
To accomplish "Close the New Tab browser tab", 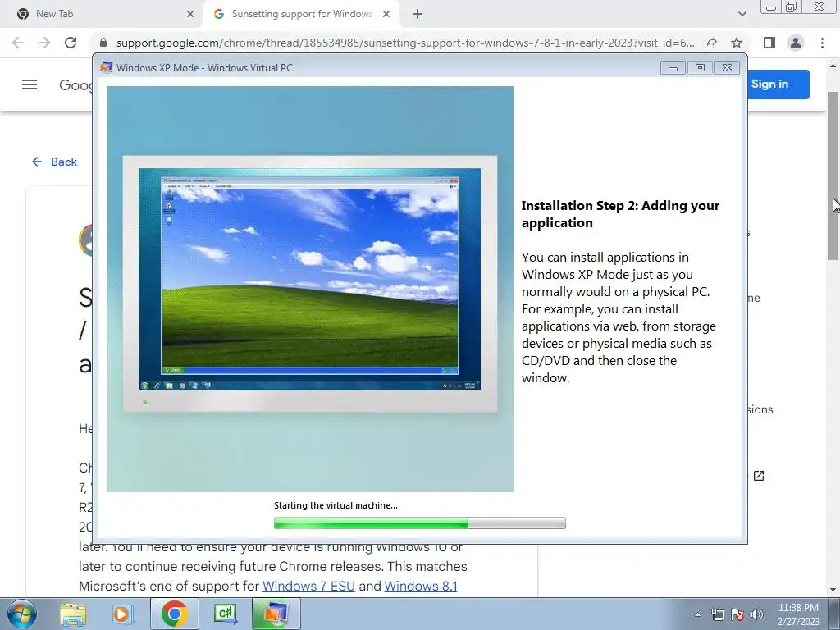I will tap(190, 14).
